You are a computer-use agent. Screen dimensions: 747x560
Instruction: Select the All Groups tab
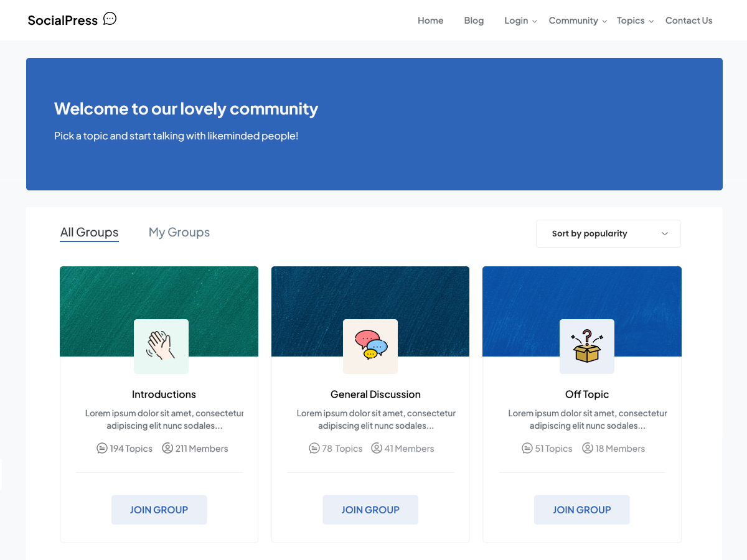pos(89,232)
